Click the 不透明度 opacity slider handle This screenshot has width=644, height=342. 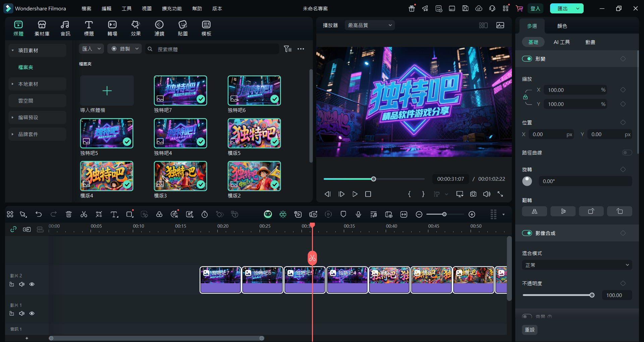[592, 295]
